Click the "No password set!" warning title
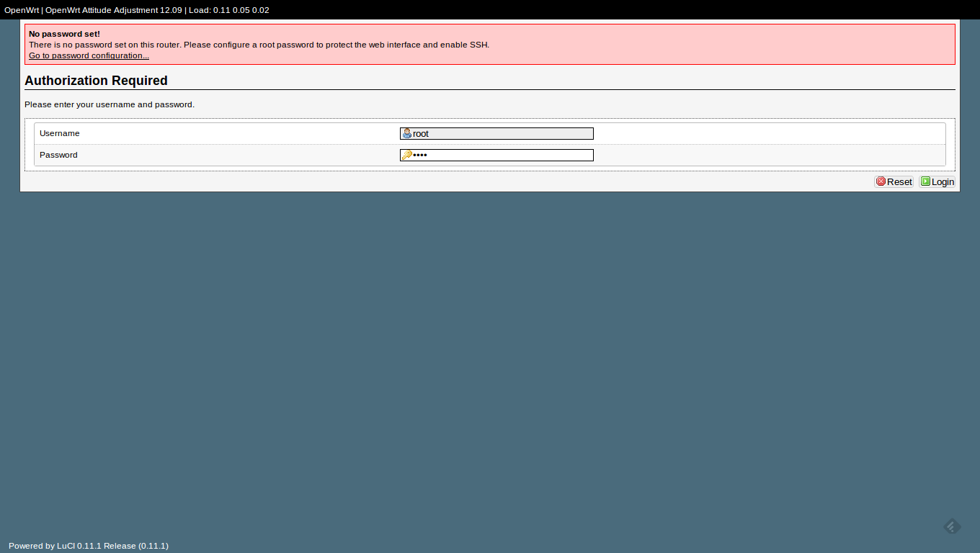980x553 pixels. tap(64, 34)
